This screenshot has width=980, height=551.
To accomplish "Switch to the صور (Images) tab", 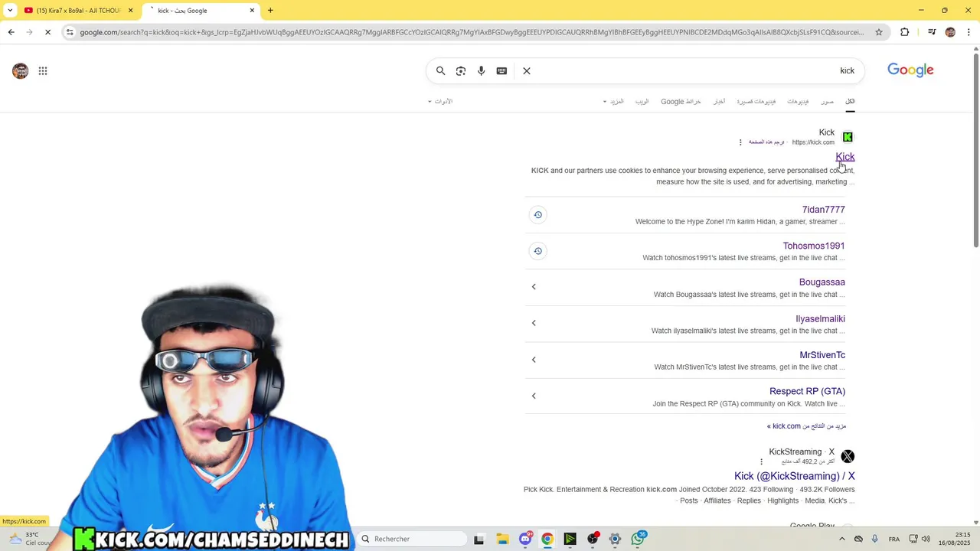I will [x=828, y=101].
